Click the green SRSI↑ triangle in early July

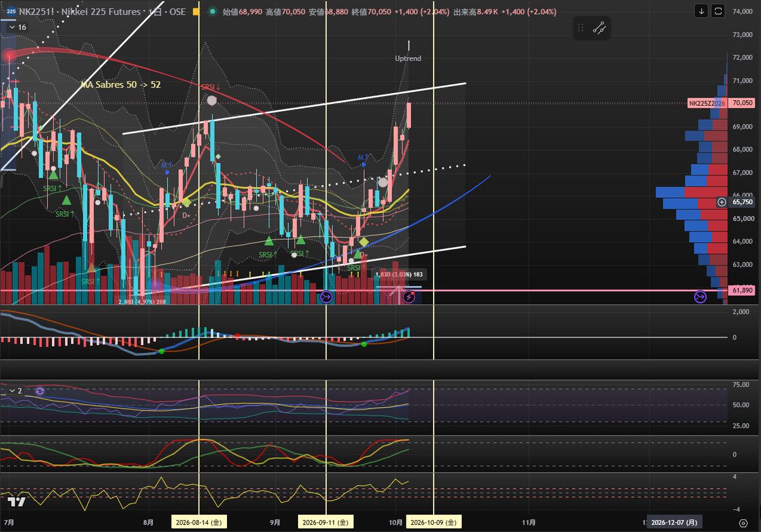54,174
